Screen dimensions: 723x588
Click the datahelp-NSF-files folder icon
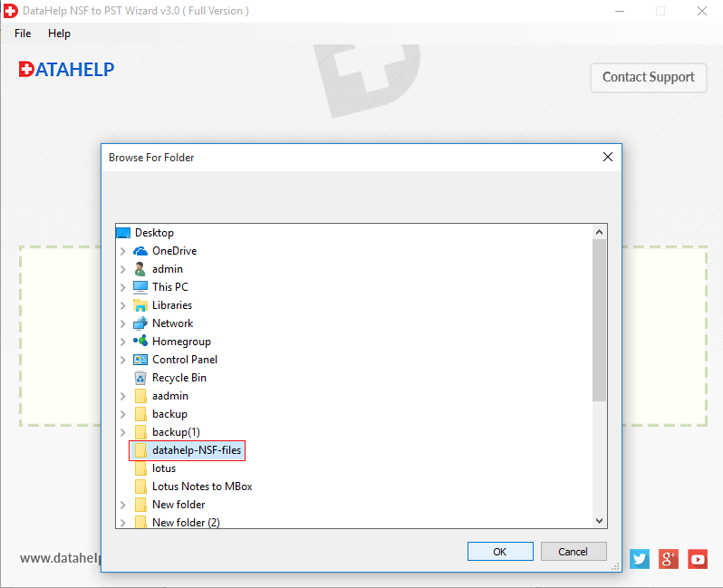(140, 450)
